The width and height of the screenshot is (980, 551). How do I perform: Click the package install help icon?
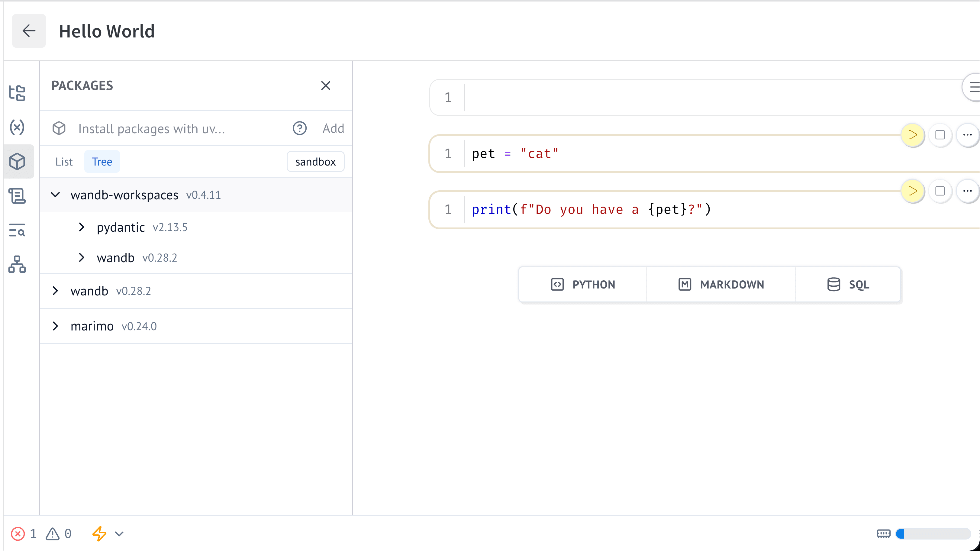(299, 129)
